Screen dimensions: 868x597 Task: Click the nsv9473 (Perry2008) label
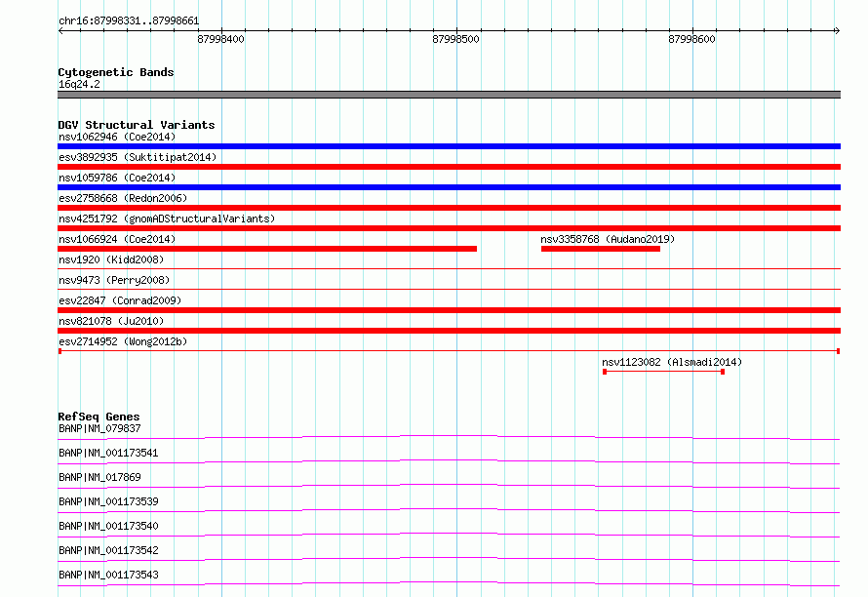click(114, 280)
